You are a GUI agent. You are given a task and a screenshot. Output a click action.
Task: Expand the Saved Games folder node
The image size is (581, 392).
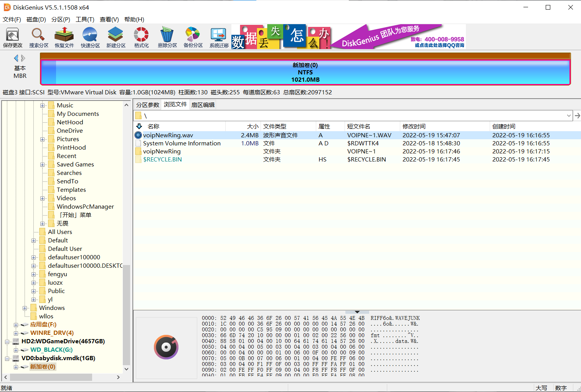[x=43, y=165]
